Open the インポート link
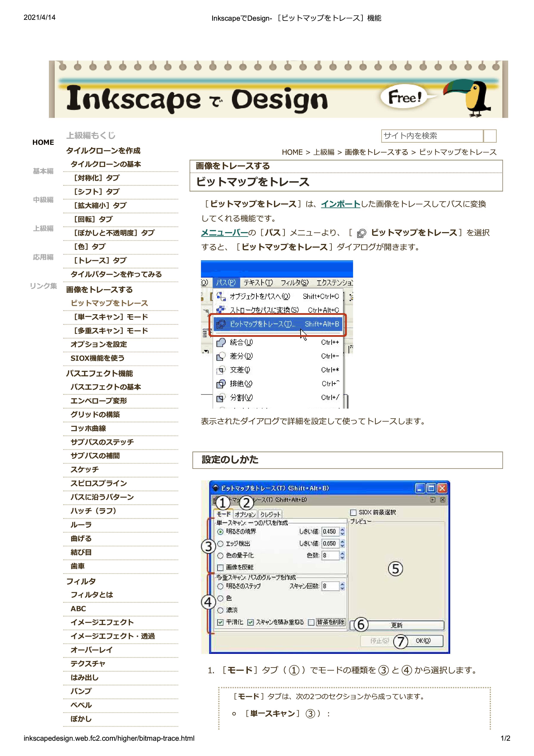Viewport: 534px width, 756px height. click(341, 204)
